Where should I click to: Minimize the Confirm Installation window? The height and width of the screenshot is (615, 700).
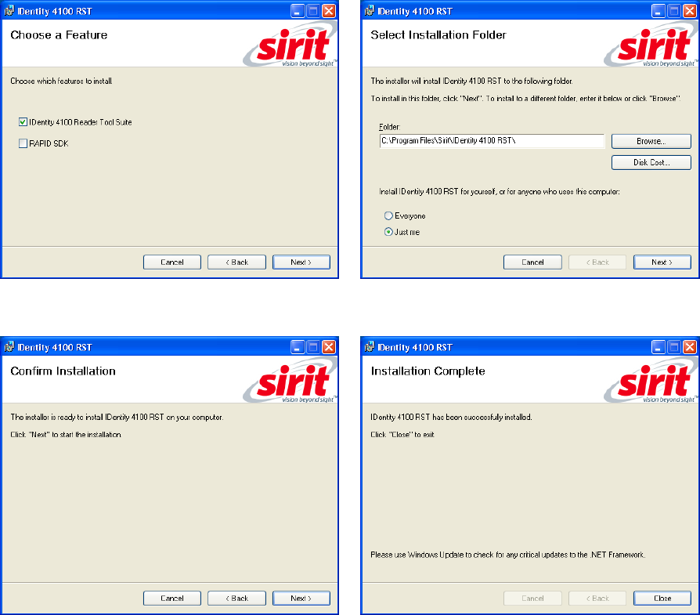point(298,346)
